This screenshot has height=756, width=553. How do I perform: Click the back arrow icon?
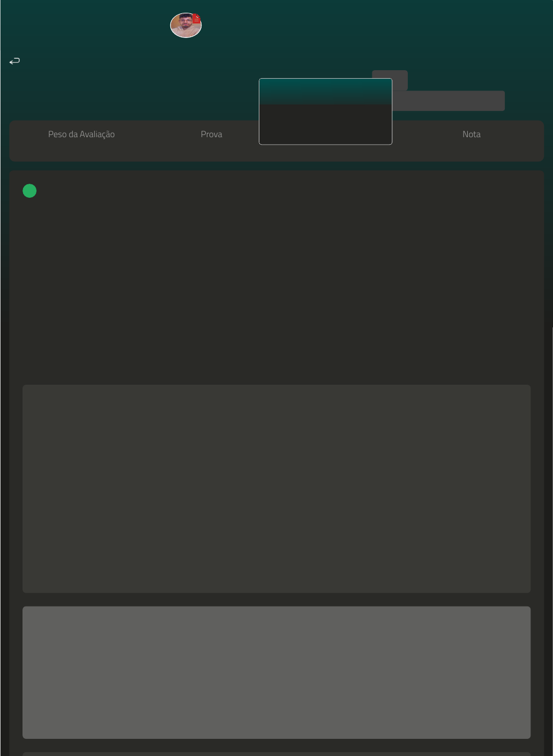click(14, 61)
